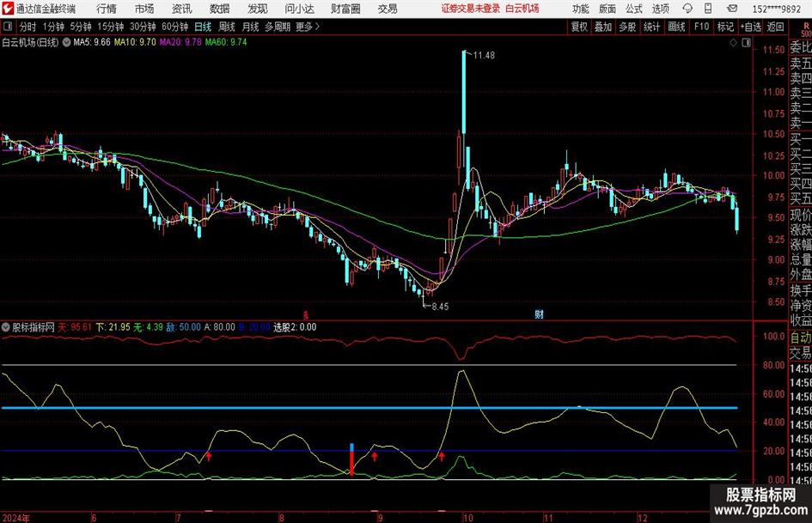Screen dimensions: 812x523
Task: Switch to 分时 chart period
Action: click(28, 27)
